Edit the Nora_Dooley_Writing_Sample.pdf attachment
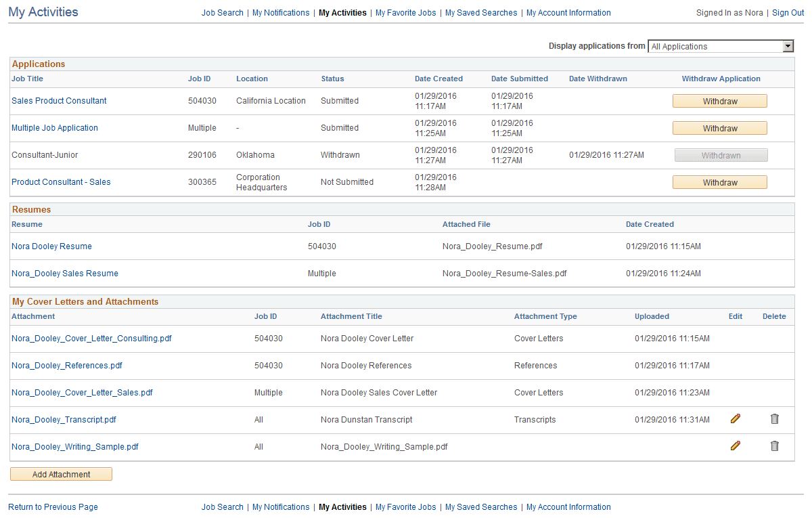Screen dimensions: 812x518 (736, 446)
